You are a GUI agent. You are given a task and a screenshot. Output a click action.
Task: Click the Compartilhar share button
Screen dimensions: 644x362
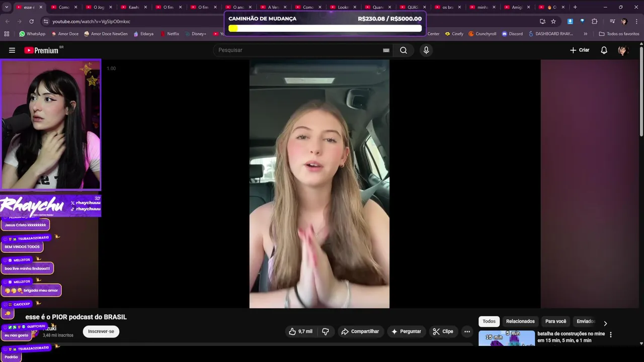[360, 331]
